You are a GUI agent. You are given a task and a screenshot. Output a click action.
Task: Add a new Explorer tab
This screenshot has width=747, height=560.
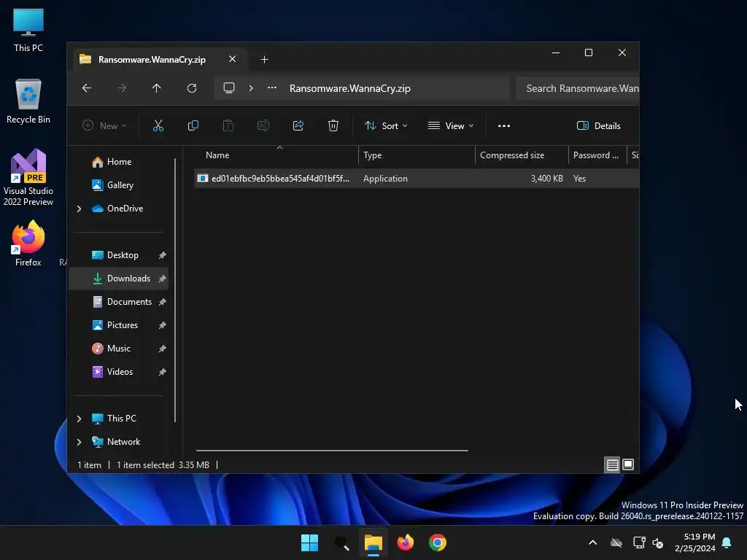264,59
